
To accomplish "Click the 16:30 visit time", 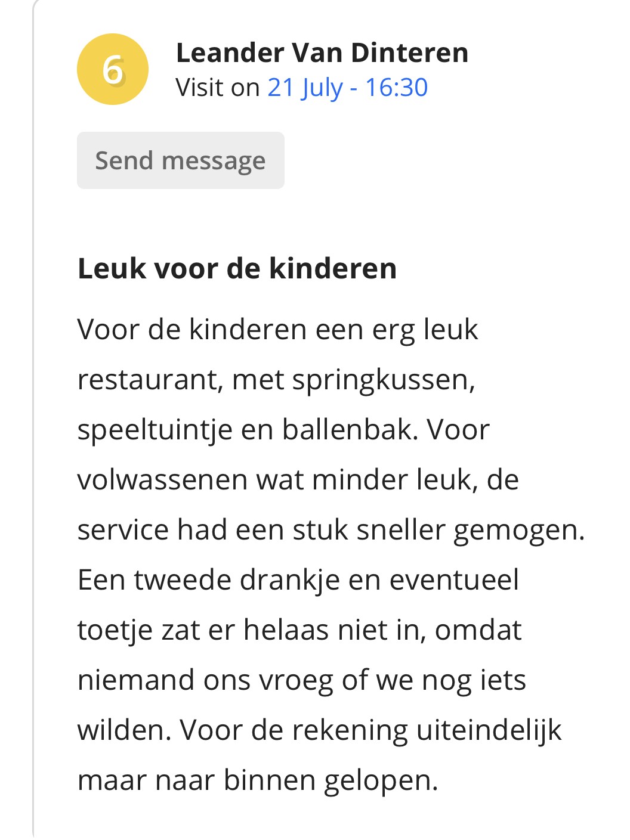I will [396, 88].
